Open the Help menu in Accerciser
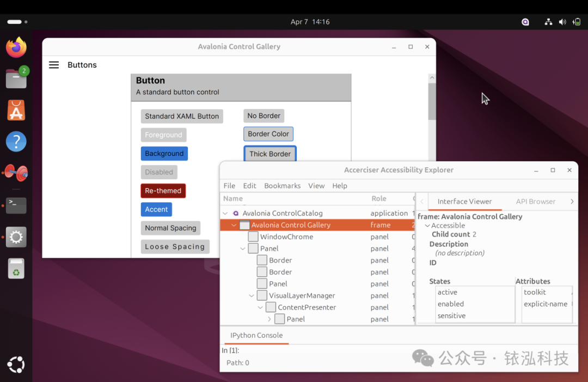The width and height of the screenshot is (588, 382). 339,186
